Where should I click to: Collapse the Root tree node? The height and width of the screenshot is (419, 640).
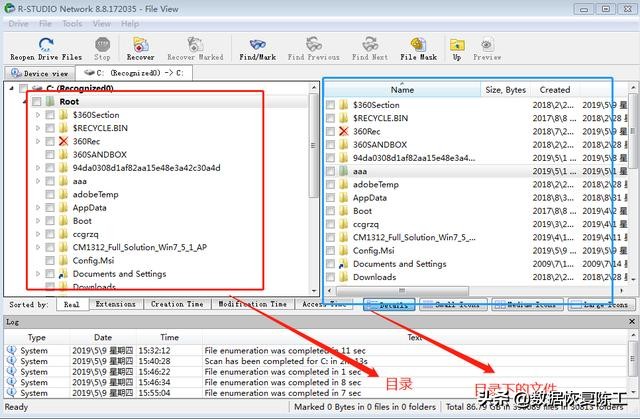pos(24,102)
